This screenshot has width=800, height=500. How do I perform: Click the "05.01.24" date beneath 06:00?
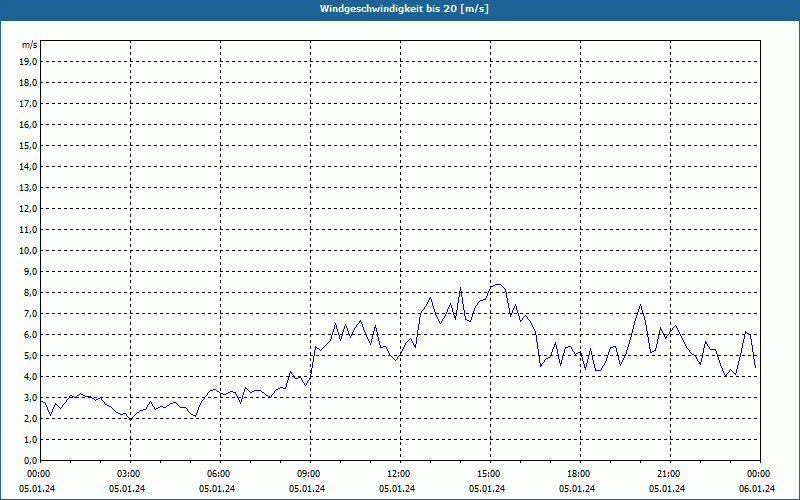tap(217, 489)
